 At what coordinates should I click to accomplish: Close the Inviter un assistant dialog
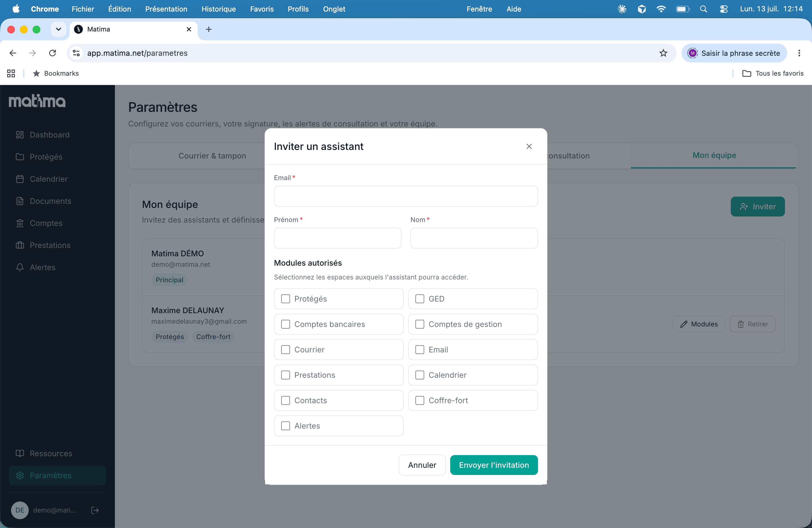click(529, 146)
